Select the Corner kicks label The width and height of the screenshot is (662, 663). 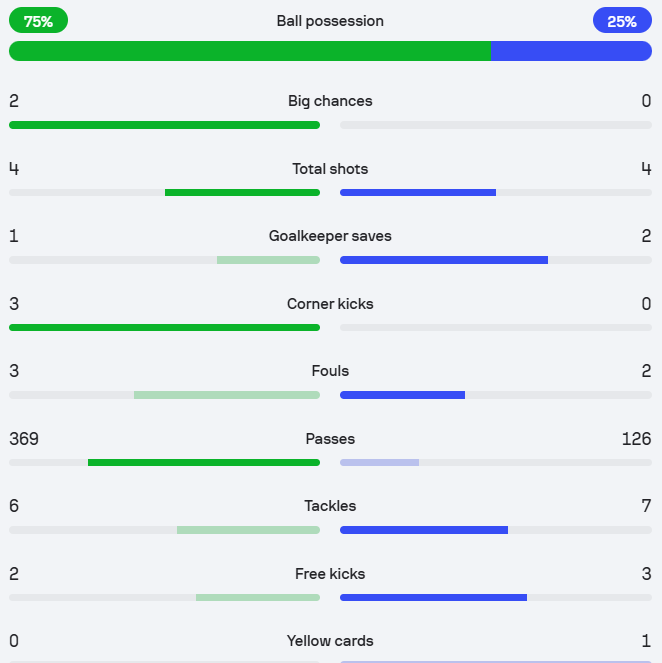pos(330,304)
